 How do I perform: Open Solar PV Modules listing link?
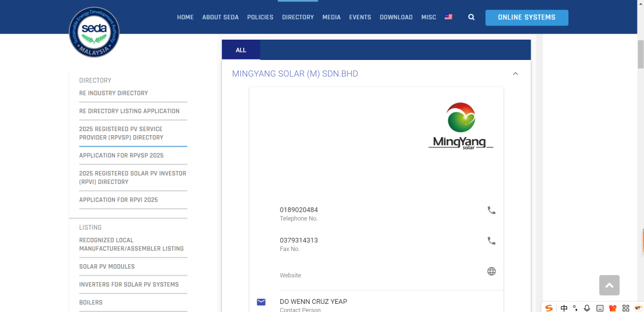(107, 267)
